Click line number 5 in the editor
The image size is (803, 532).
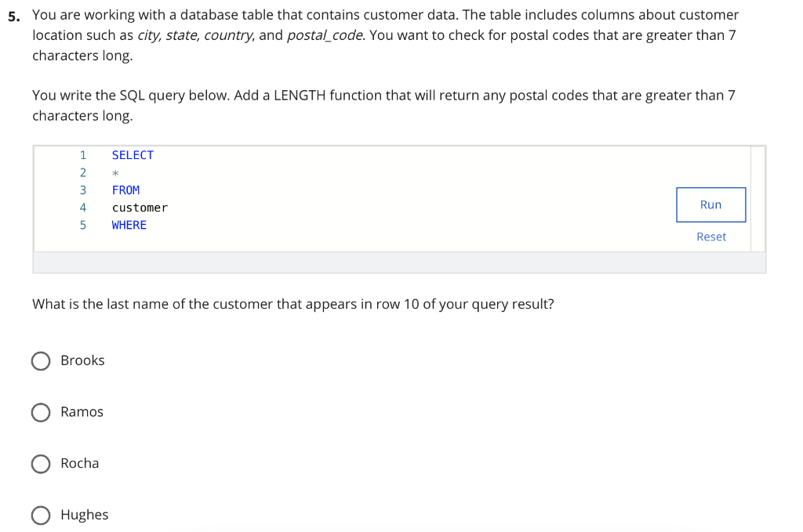(82, 225)
